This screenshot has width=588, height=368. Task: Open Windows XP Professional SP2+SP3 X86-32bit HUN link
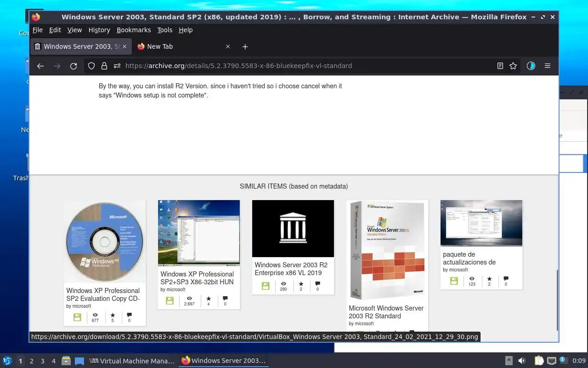[197, 278]
